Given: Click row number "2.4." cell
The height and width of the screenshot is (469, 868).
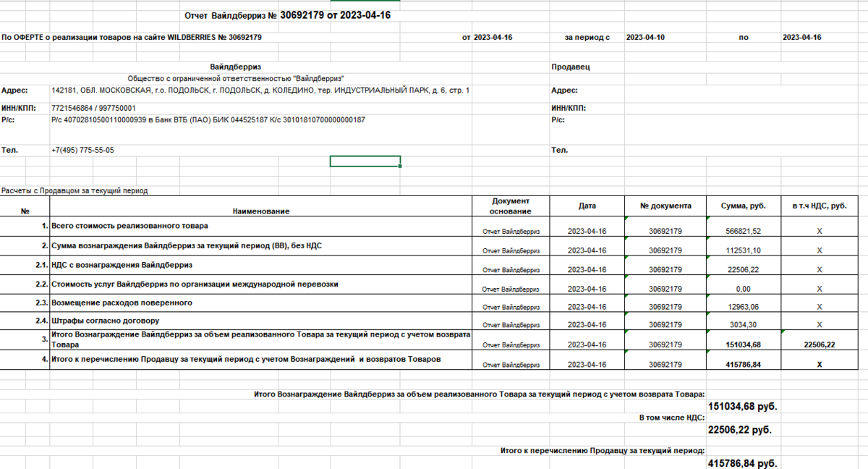Looking at the screenshot, I should (x=41, y=320).
